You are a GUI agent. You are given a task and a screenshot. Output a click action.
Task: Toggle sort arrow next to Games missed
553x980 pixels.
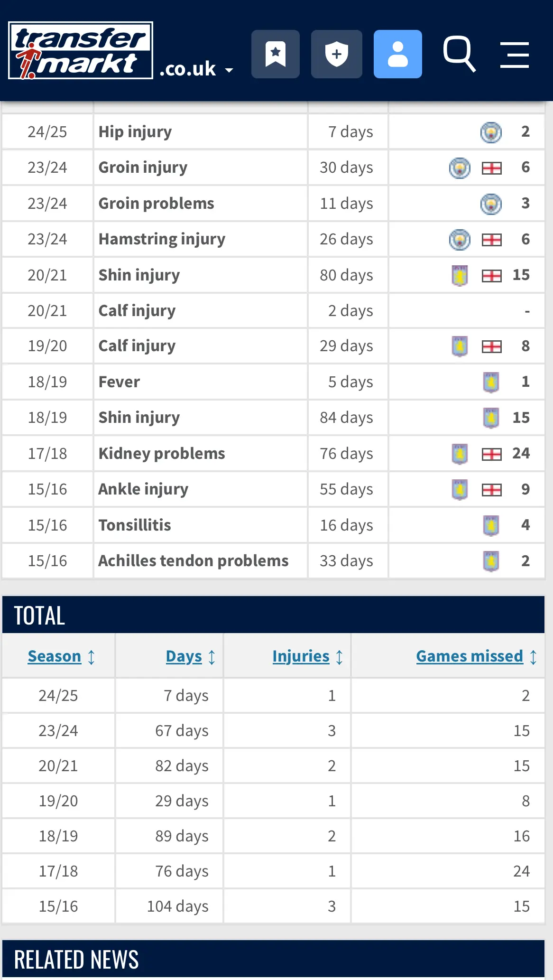pyautogui.click(x=534, y=657)
